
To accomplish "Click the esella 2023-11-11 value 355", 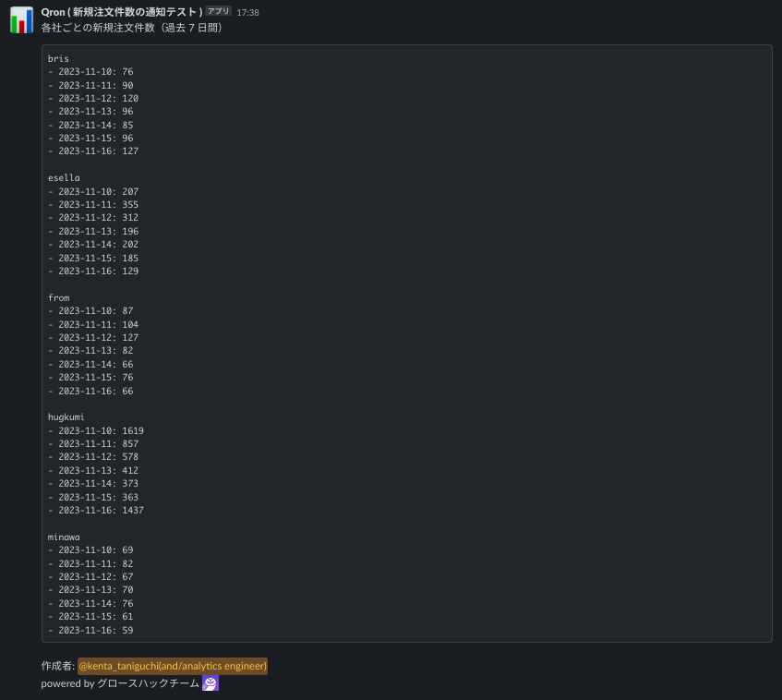I will (130, 205).
